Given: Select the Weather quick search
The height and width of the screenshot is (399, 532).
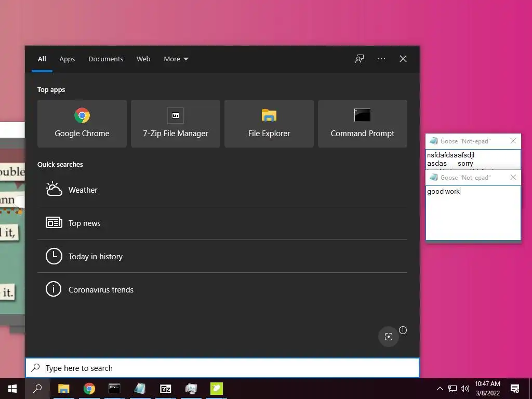Looking at the screenshot, I should click(x=222, y=190).
